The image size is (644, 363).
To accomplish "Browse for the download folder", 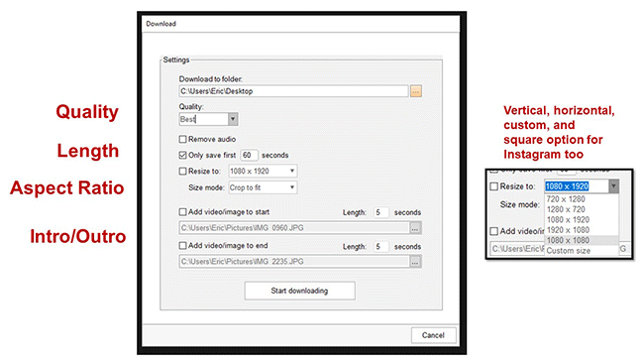I will coord(416,91).
